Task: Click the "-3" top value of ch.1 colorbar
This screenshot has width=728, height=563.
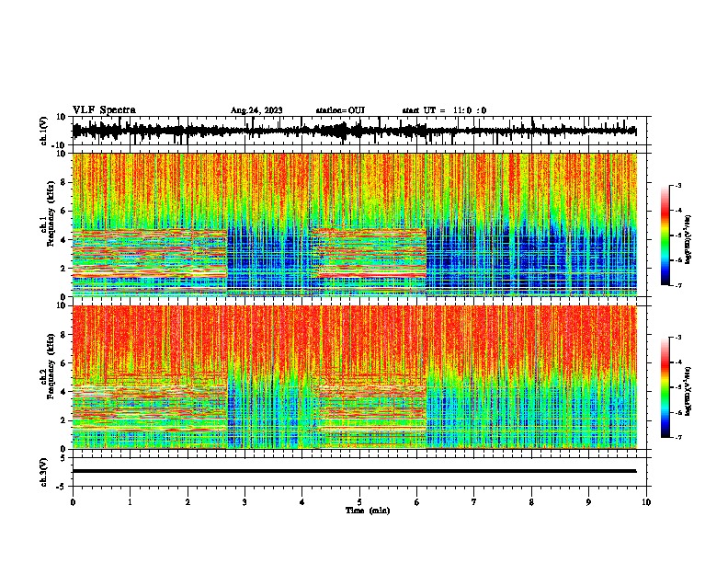Action: (x=677, y=185)
